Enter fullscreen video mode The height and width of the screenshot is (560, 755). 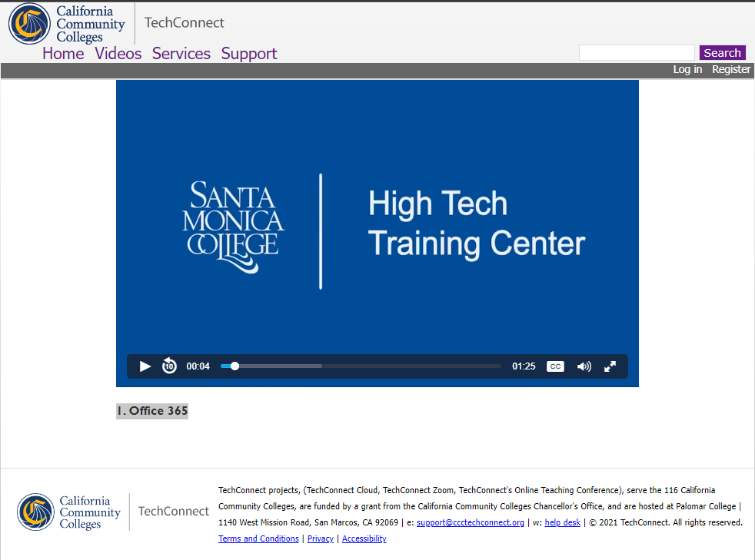(x=610, y=366)
